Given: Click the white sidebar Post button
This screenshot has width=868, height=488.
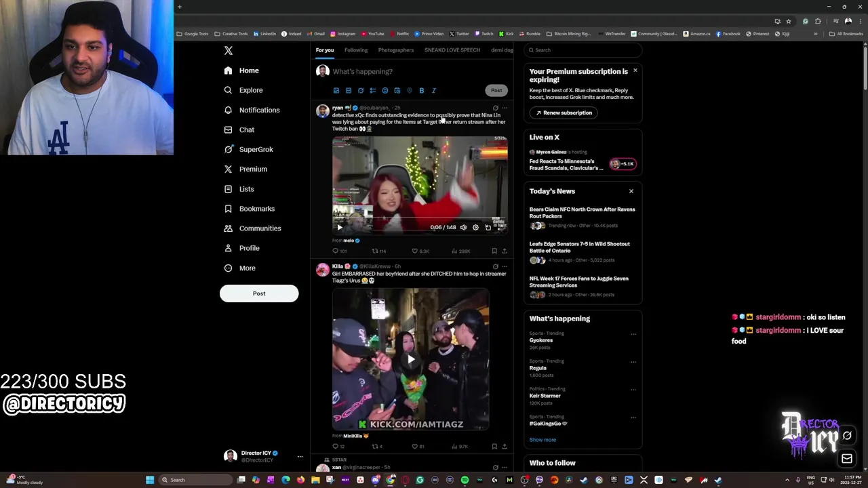Looking at the screenshot, I should coord(259,293).
